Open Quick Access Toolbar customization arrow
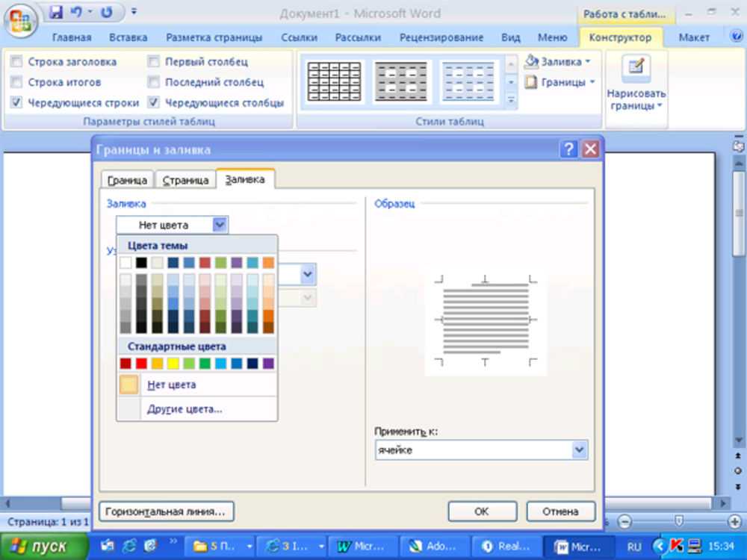 (x=134, y=11)
